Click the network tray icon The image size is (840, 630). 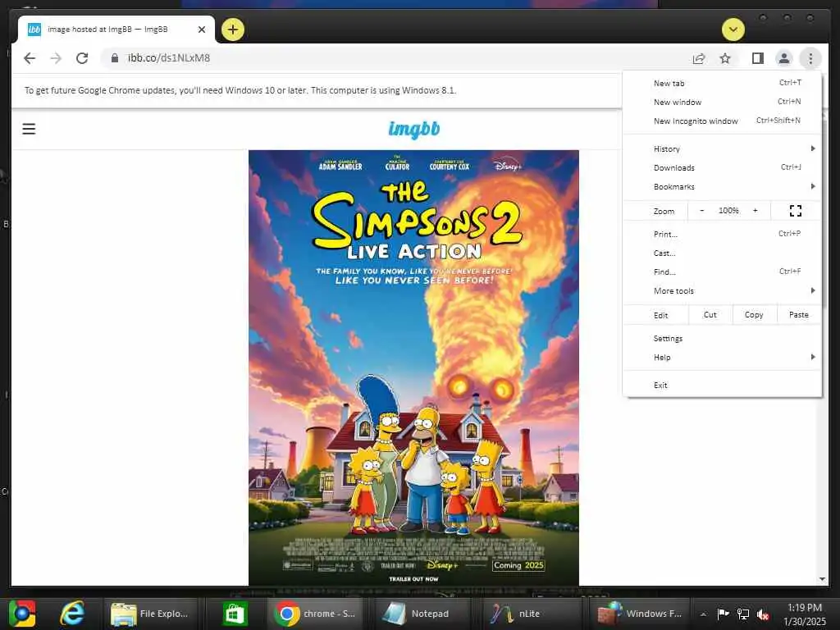point(743,614)
